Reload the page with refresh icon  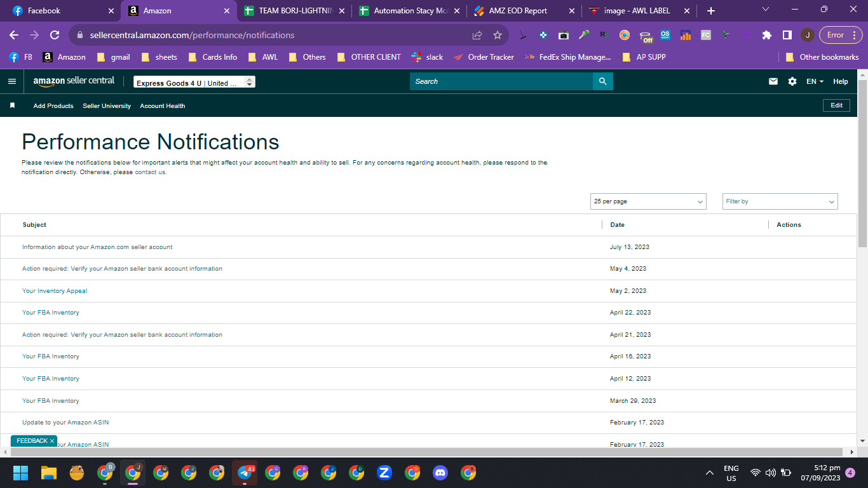55,35
